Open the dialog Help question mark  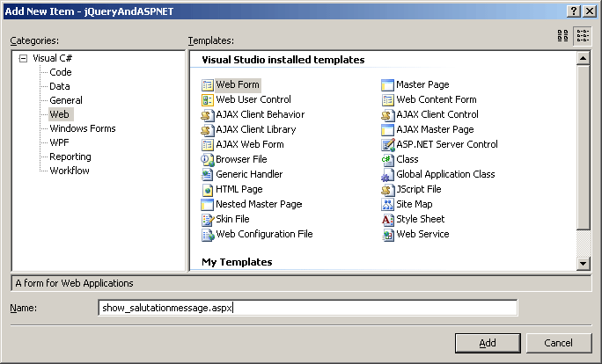coord(574,11)
